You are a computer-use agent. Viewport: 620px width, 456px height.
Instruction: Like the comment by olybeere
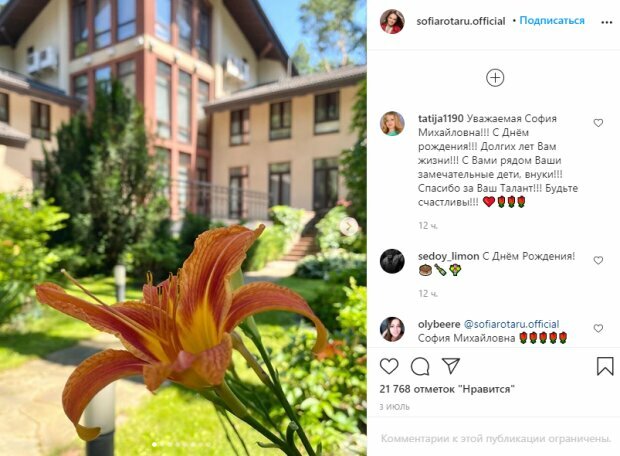click(598, 328)
